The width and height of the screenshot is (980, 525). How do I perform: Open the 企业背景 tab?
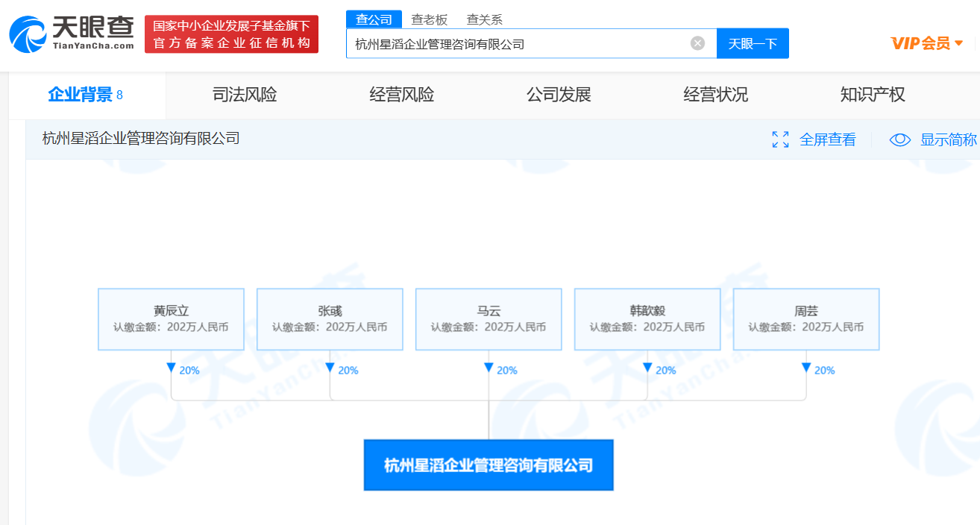[x=86, y=95]
